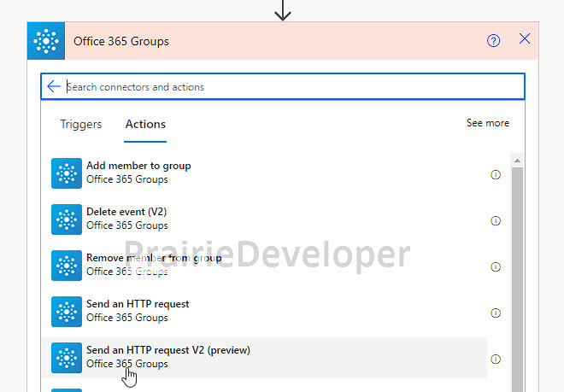The image size is (564, 392).
Task: Click the scrollbar up arrow in actions list
Action: click(517, 161)
